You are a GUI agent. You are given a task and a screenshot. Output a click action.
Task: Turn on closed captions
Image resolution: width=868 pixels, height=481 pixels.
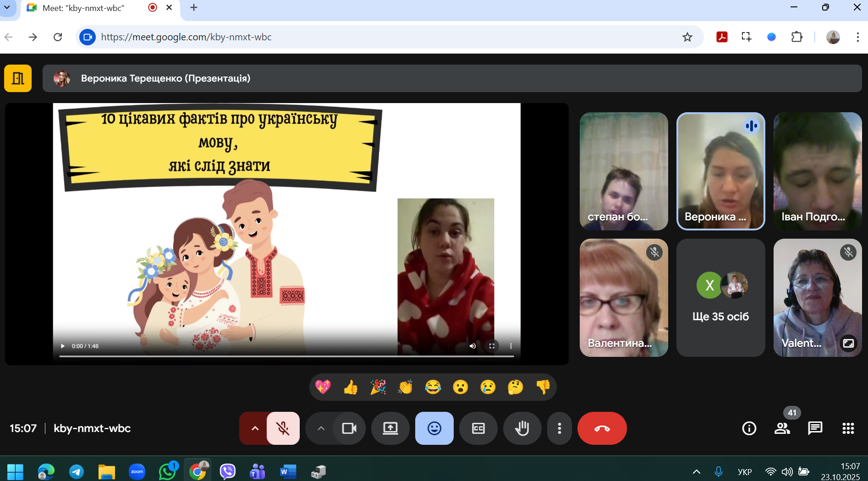pos(478,428)
